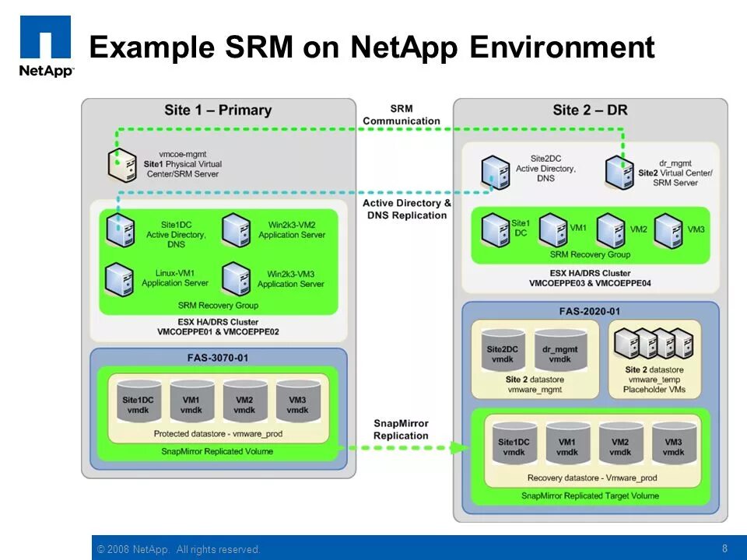
Task: Select the Linux-VM1 Application Server icon
Action: tap(120, 279)
